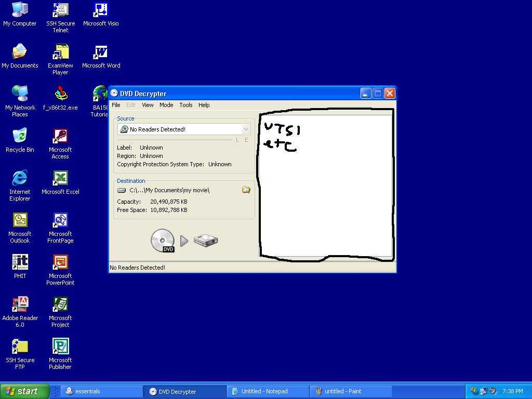Open the Mode menu

pos(166,105)
